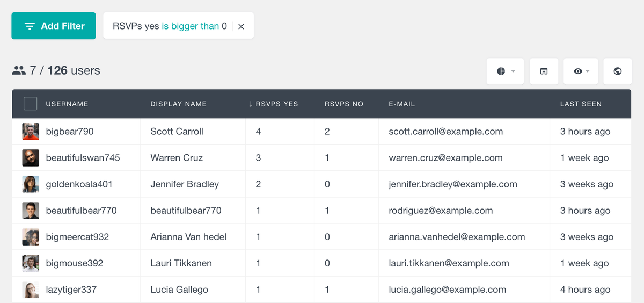Image resolution: width=644 pixels, height=303 pixels.
Task: Open the bigmouse392 user profile
Action: (x=74, y=263)
